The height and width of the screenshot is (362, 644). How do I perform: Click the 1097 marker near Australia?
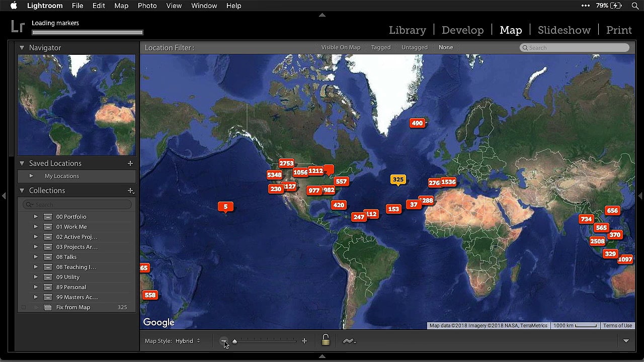tap(625, 259)
